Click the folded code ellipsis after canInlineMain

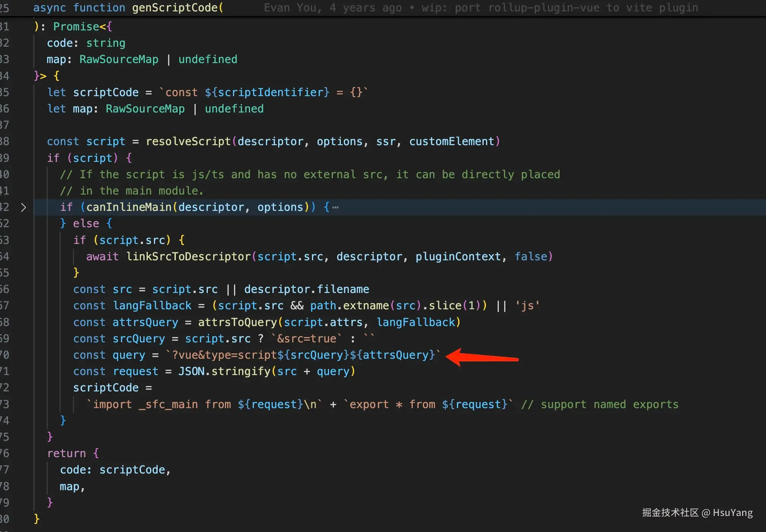(335, 207)
